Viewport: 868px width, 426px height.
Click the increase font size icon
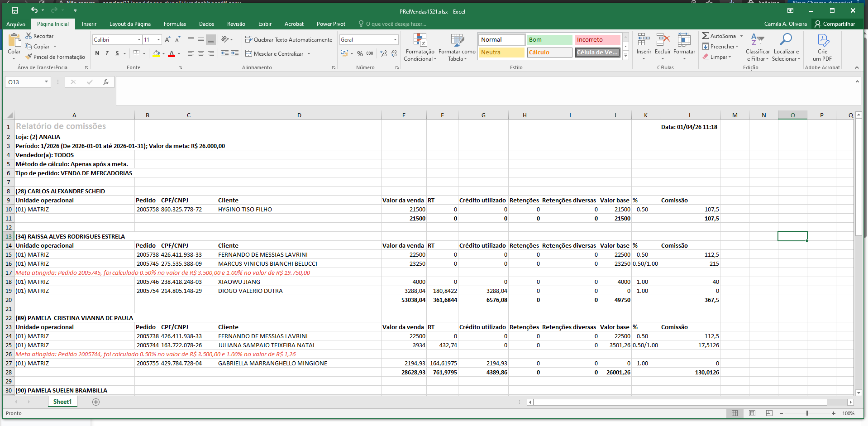tap(167, 40)
